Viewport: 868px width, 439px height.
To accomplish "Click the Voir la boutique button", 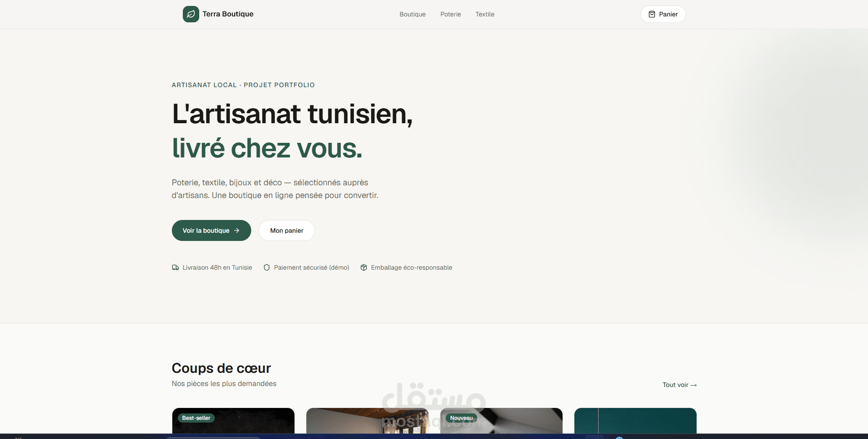I will [211, 230].
